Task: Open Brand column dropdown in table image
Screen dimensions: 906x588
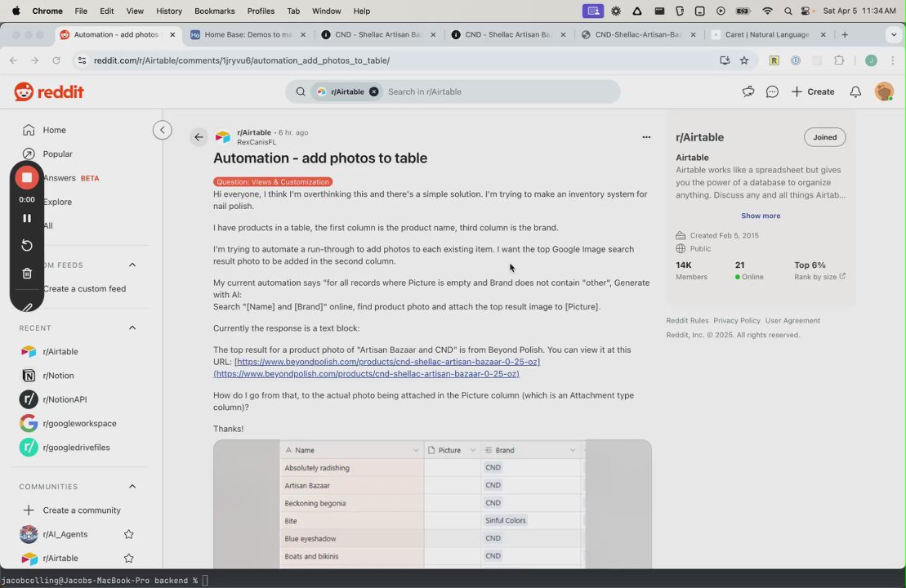Action: 572,450
